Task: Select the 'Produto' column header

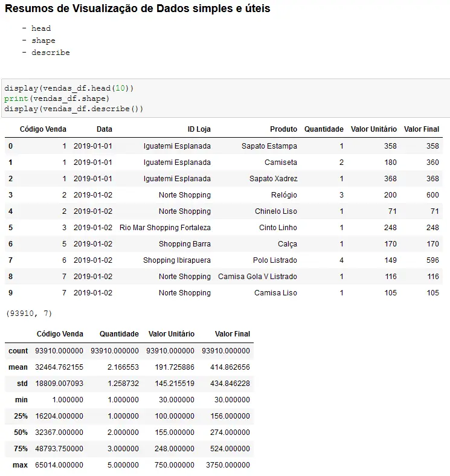Action: tap(283, 129)
